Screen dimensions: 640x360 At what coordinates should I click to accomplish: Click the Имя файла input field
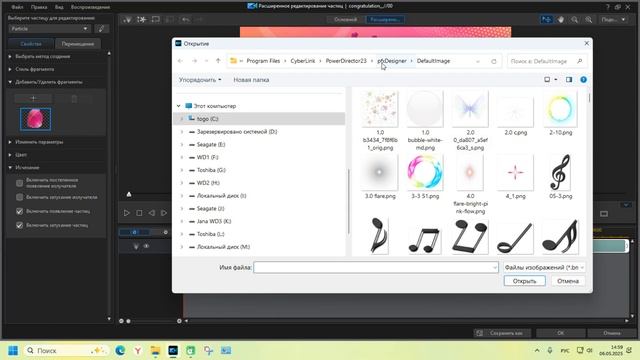coord(376,267)
